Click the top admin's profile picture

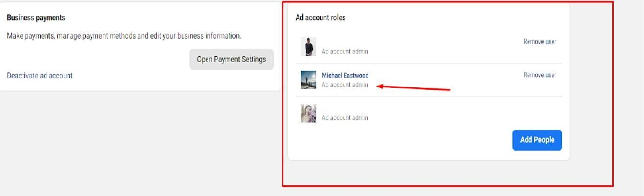tap(308, 47)
